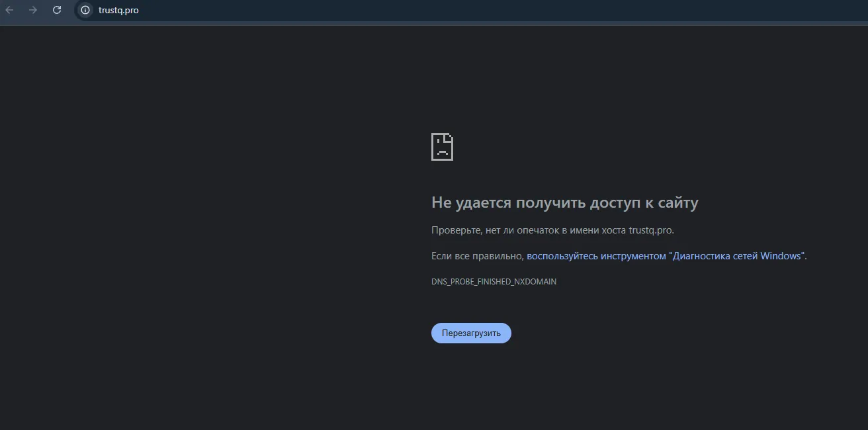This screenshot has height=430, width=868.
Task: Focus the address bar showing trustq.pro
Action: click(471, 10)
